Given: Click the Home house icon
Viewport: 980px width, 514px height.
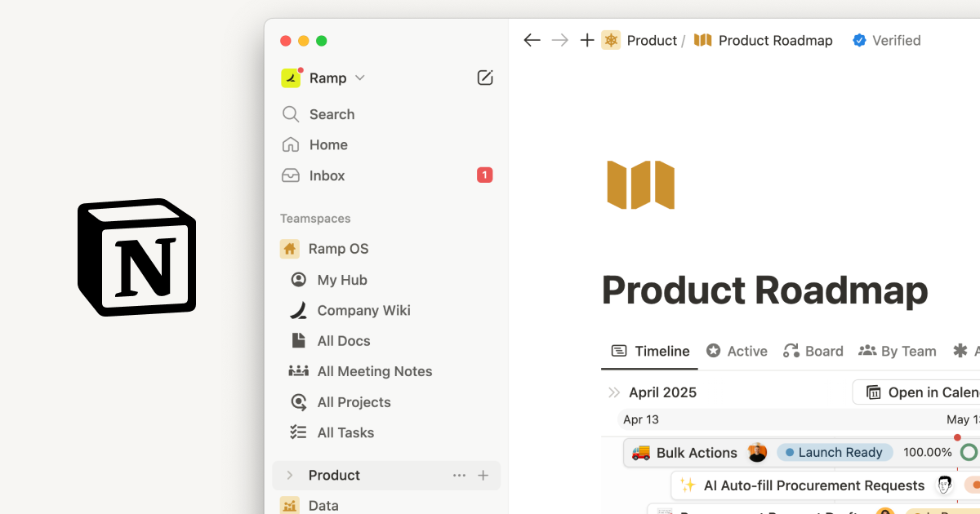Looking at the screenshot, I should coord(290,144).
